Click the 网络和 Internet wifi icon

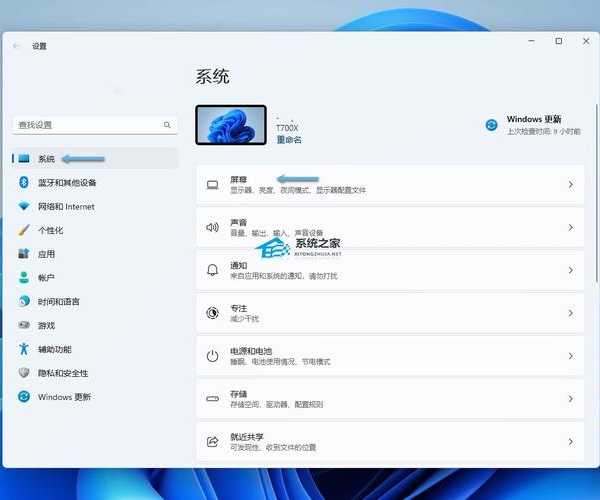[x=24, y=206]
